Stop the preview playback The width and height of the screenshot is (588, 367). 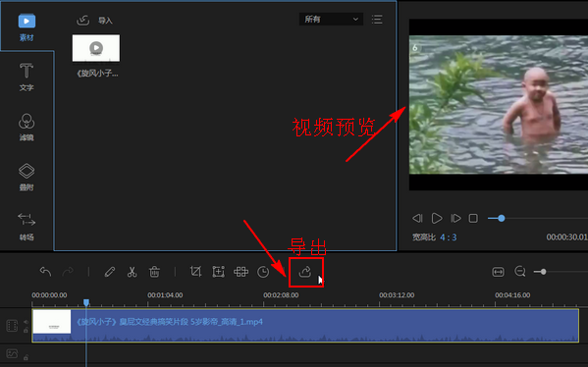coord(473,218)
